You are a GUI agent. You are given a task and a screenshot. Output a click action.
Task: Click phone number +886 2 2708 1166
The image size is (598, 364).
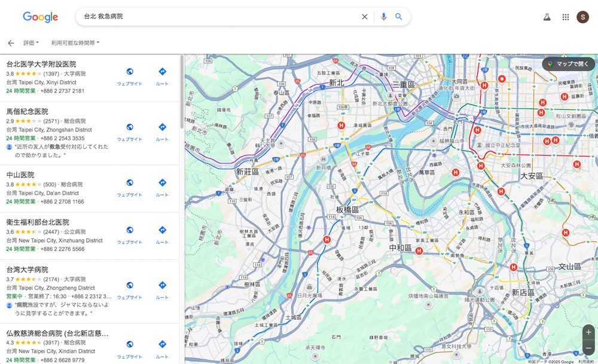[62, 201]
